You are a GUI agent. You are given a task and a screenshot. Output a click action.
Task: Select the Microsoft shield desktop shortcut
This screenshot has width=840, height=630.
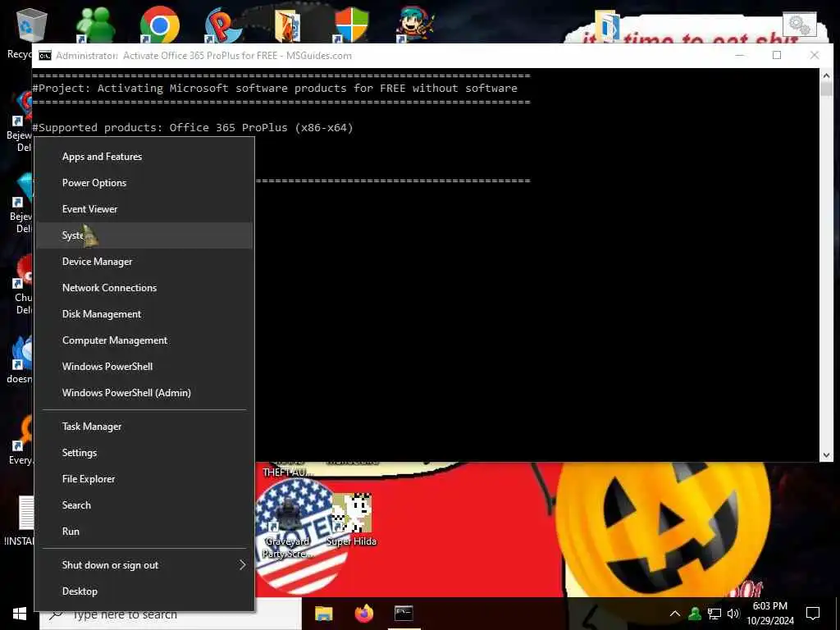pos(351,24)
